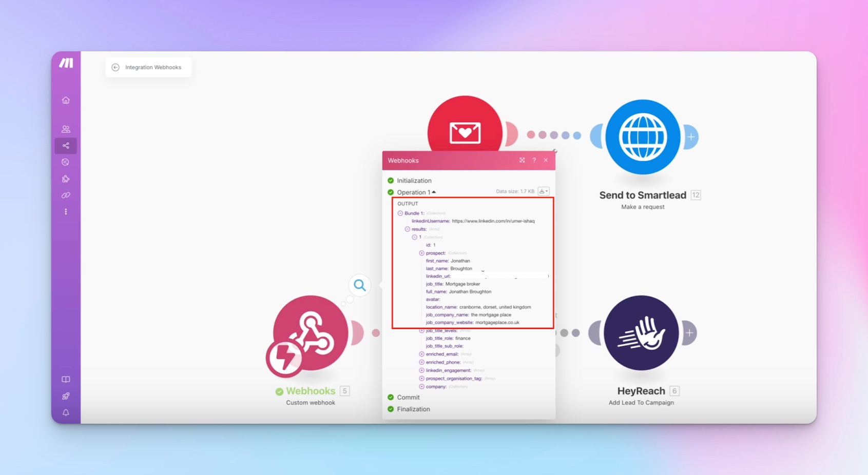Click the id: 1 row
Image resolution: width=868 pixels, height=475 pixels.
click(431, 245)
